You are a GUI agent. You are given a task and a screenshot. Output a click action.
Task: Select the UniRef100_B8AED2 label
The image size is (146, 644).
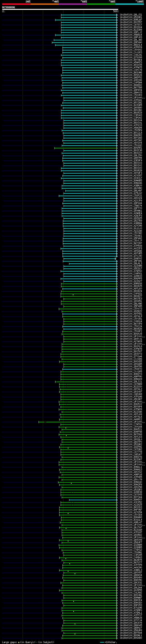pyautogui.click(x=131, y=85)
